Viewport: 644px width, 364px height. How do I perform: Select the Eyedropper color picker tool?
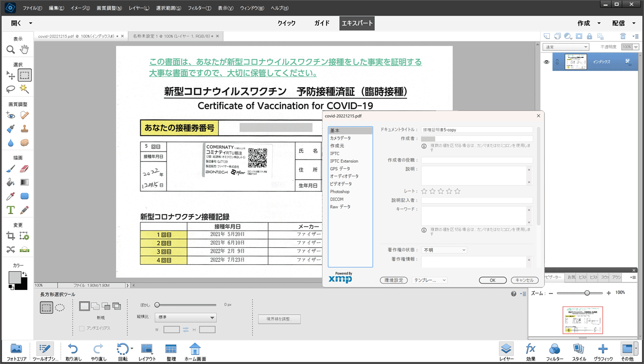(x=11, y=196)
